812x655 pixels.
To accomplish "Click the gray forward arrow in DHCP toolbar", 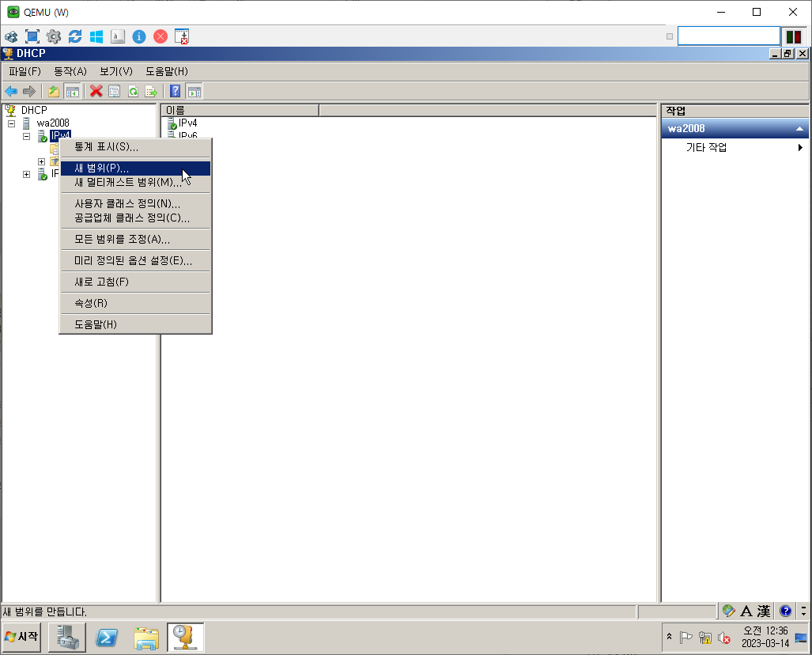I will (29, 92).
